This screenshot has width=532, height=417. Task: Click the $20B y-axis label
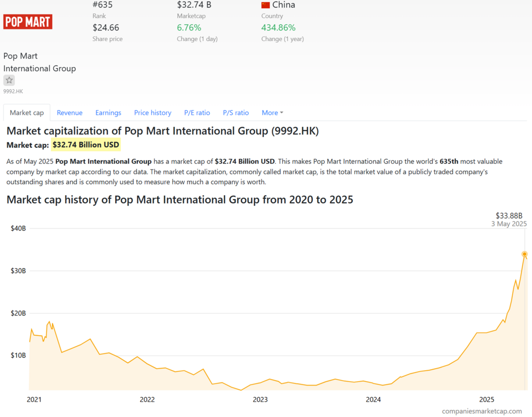(x=18, y=313)
